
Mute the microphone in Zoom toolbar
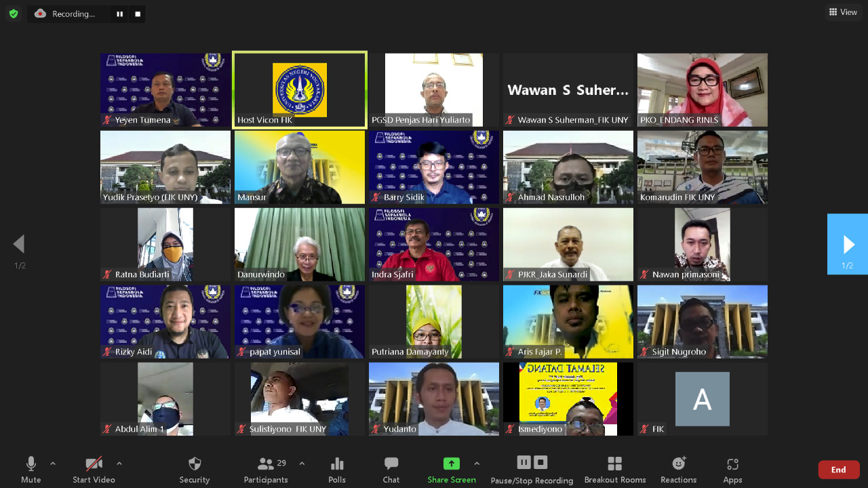click(x=31, y=470)
